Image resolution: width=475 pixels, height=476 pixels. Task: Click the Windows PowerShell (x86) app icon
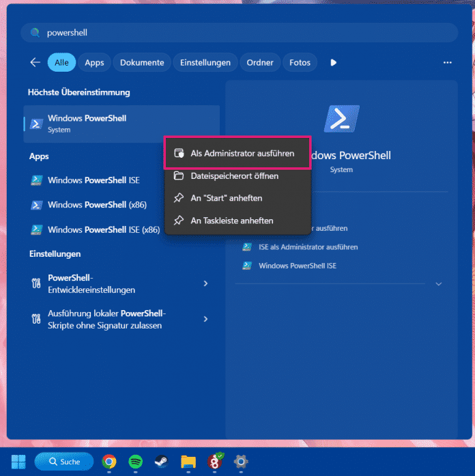[x=36, y=205]
